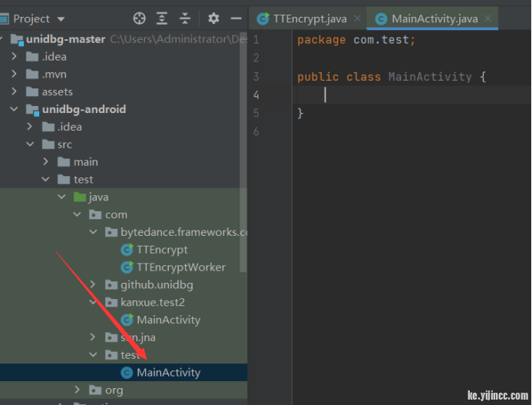Click the 'package' keyword on line 1

(x=322, y=40)
